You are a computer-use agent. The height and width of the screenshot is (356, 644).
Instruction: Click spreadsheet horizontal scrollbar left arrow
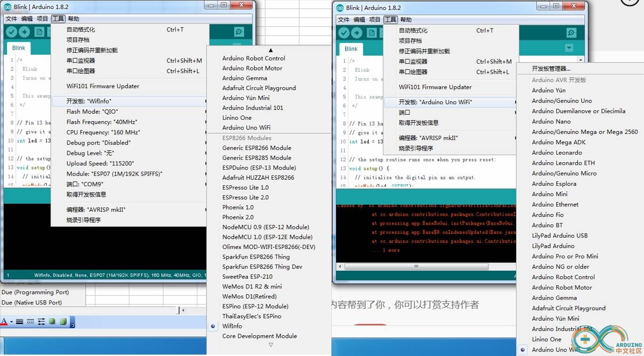click(183, 310)
